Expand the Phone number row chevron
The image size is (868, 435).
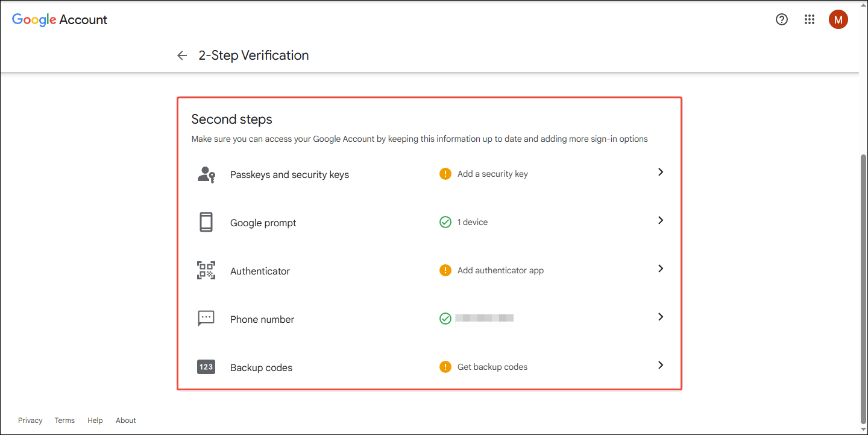click(x=661, y=317)
